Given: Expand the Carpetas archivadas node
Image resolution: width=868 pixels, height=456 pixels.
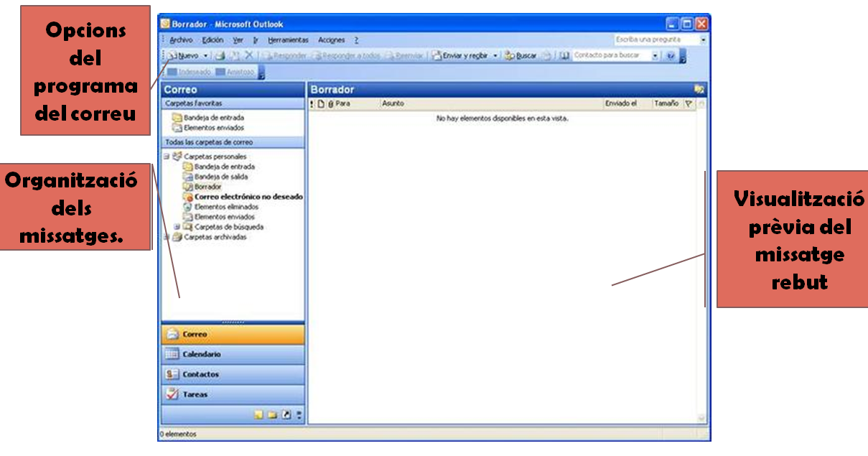Looking at the screenshot, I should click(x=167, y=237).
